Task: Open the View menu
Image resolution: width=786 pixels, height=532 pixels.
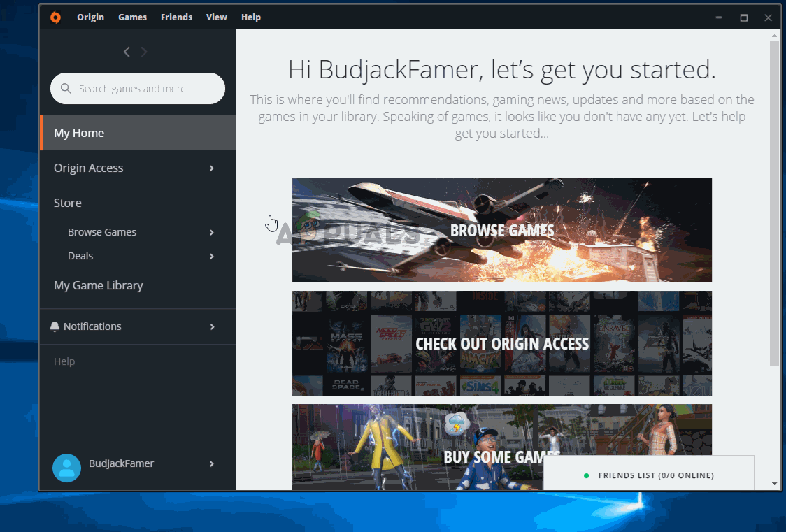Action: 217,17
